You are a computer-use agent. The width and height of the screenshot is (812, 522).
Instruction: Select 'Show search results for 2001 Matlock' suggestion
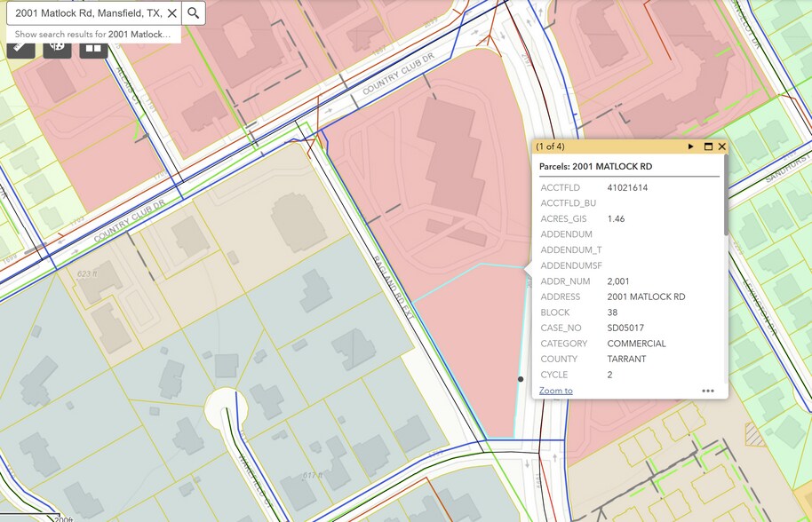click(92, 35)
